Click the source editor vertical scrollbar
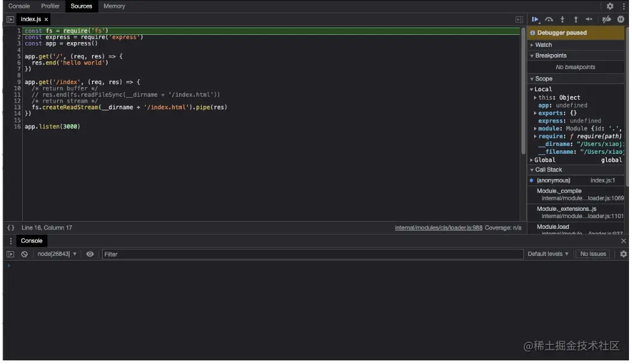Screen dimensions: 632x364 pyautogui.click(x=523, y=91)
